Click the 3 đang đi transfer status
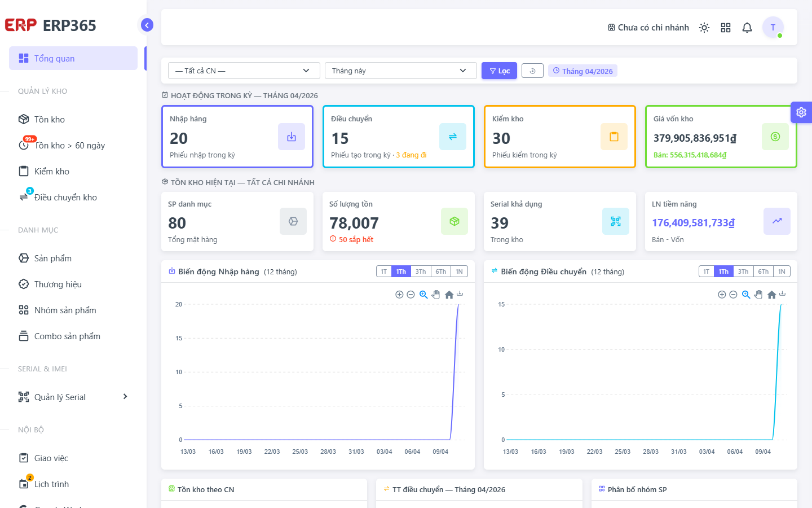The height and width of the screenshot is (508, 812). [411, 155]
